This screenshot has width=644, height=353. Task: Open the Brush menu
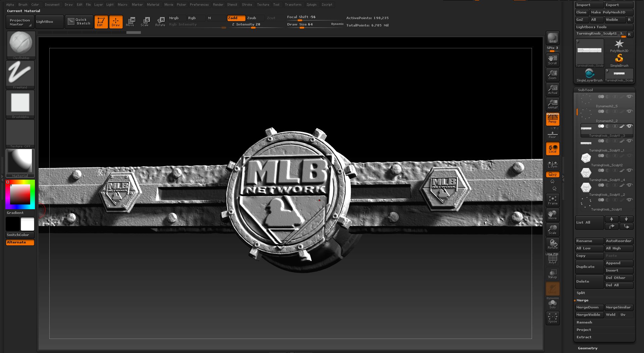point(23,5)
